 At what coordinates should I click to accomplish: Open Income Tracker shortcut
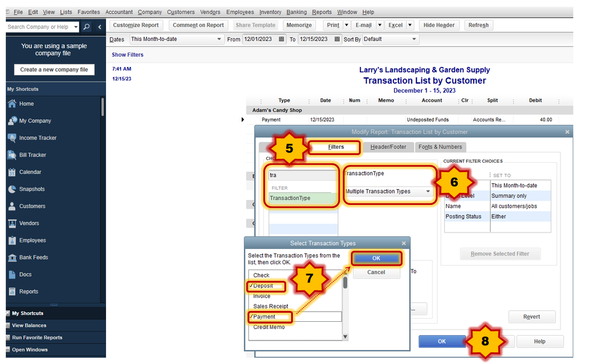point(37,138)
